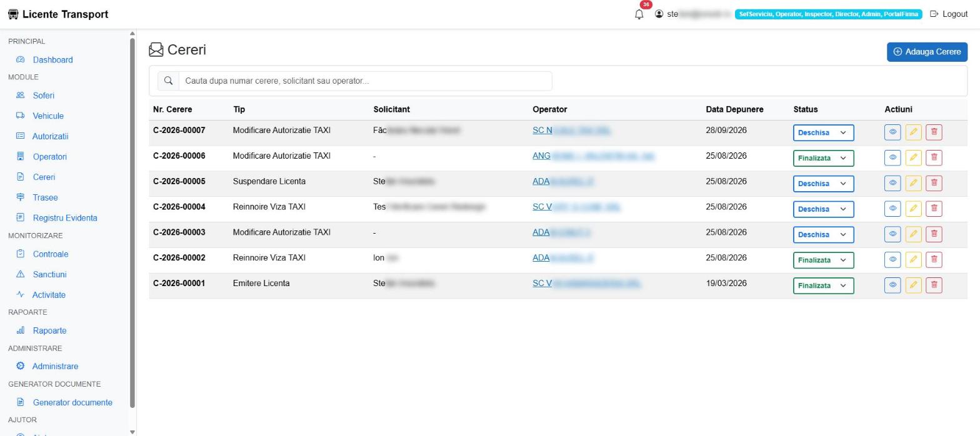Image resolution: width=980 pixels, height=436 pixels.
Task: Edit request C-2026-00003 with pencil icon
Action: point(913,234)
